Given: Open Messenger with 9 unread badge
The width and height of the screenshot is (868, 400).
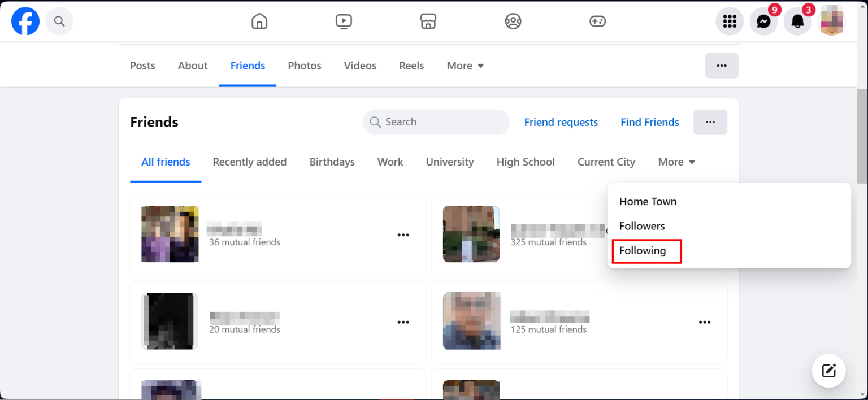Looking at the screenshot, I should pos(763,21).
